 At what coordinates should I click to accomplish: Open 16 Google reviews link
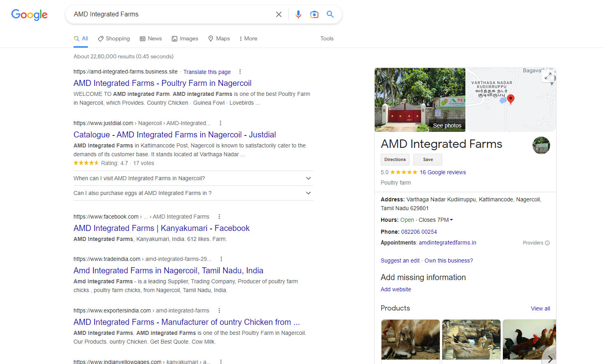coord(443,172)
